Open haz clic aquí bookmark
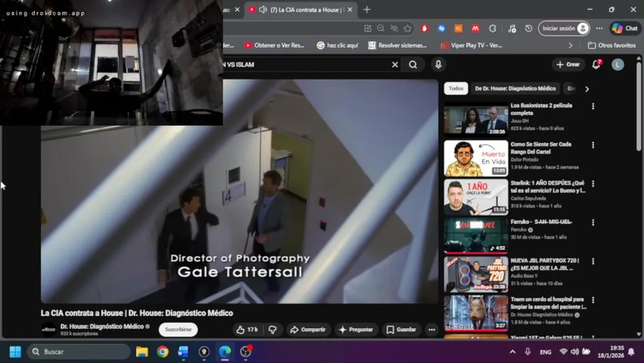This screenshot has height=363, width=644. [337, 45]
